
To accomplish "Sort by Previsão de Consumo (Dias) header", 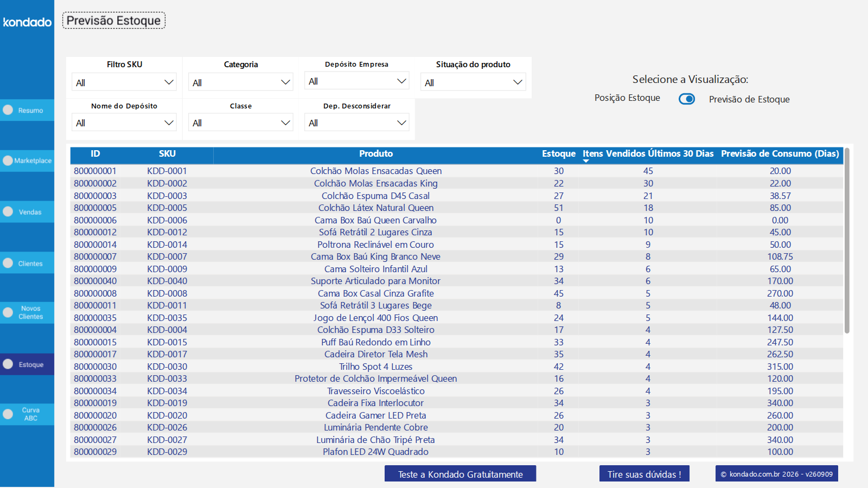I will click(x=780, y=153).
